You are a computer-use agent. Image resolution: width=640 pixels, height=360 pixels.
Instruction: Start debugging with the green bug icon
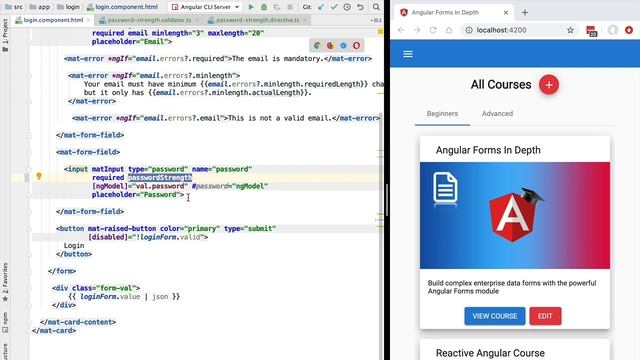click(264, 7)
